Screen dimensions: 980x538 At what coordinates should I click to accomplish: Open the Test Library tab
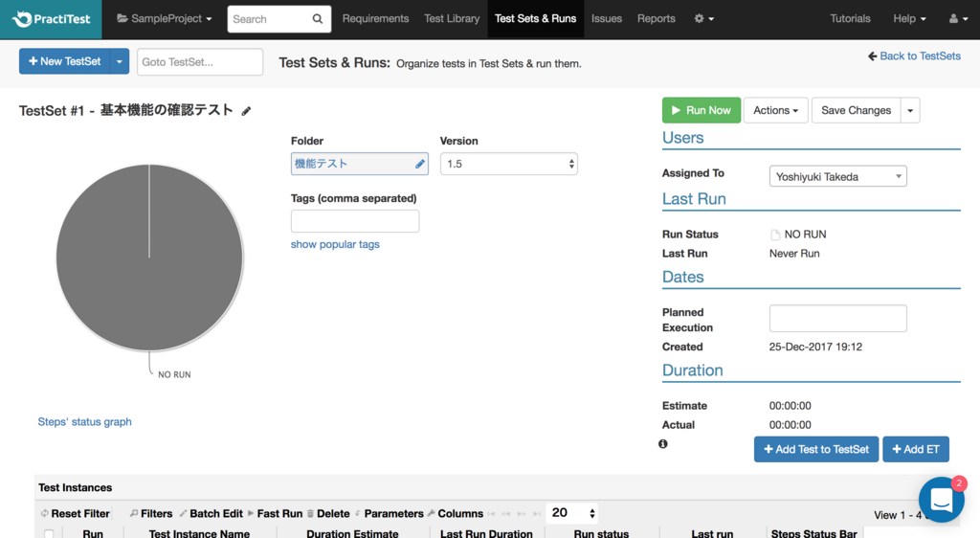tap(452, 19)
